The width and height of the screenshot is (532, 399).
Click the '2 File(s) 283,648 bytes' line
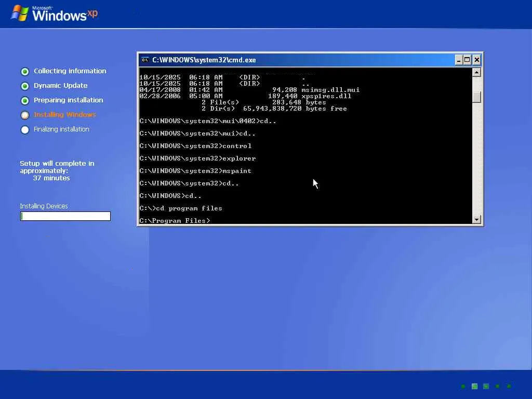pos(263,102)
